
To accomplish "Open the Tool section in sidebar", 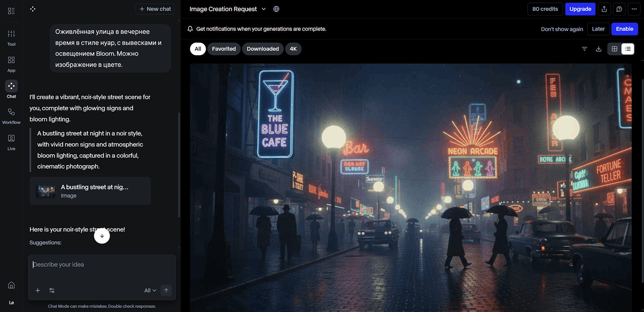I will pyautogui.click(x=11, y=37).
